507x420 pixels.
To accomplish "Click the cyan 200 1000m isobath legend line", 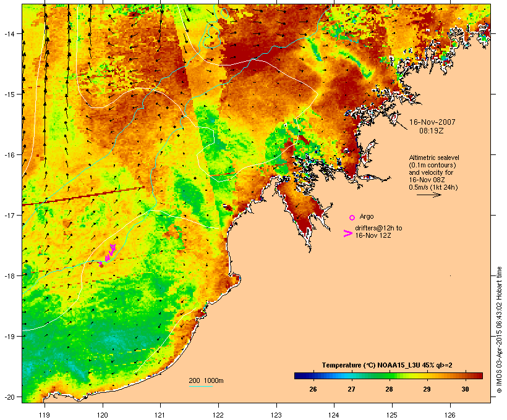I will [x=201, y=386].
